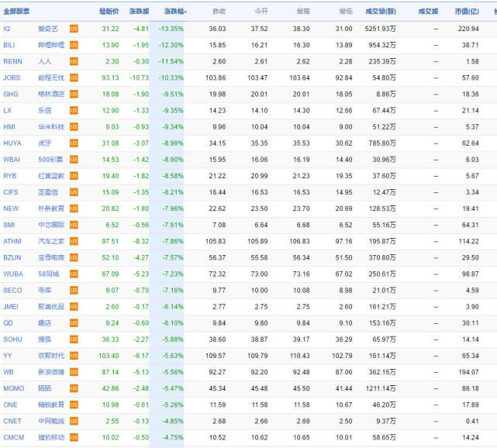The image size is (497, 448).
Task: Click the 1211.14万 volume cell
Action: [x=381, y=389]
